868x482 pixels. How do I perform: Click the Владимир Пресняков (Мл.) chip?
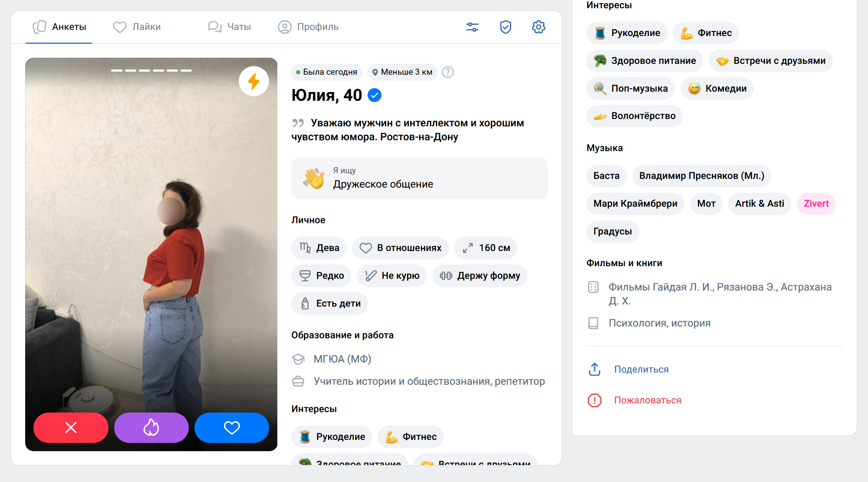click(x=702, y=176)
